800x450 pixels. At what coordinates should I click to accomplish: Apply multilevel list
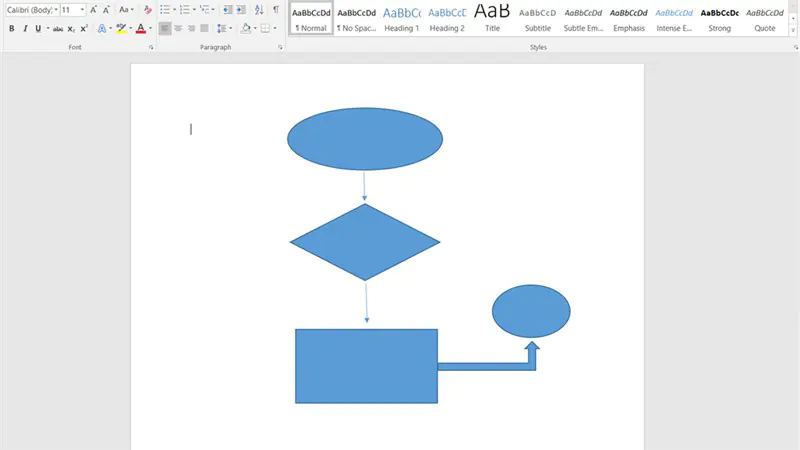(x=205, y=10)
